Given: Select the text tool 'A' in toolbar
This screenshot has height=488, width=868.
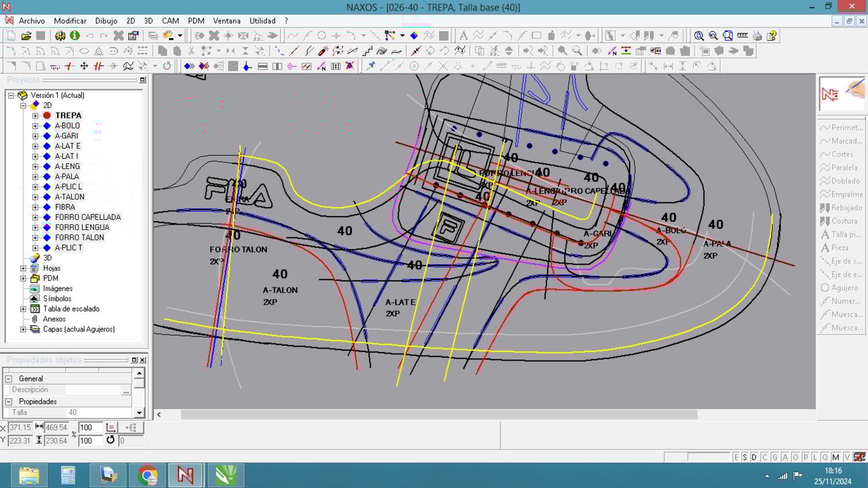Looking at the screenshot, I should click(x=463, y=36).
